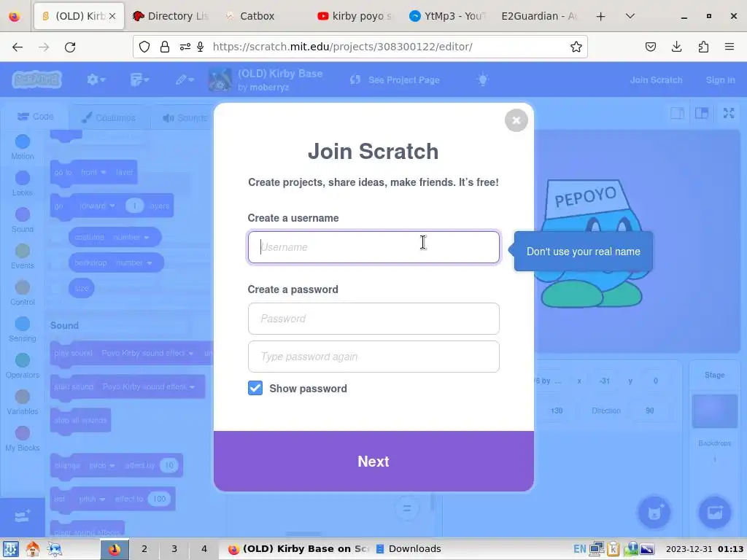
Task: Open the backdrop number dropdown
Action: coord(134,262)
